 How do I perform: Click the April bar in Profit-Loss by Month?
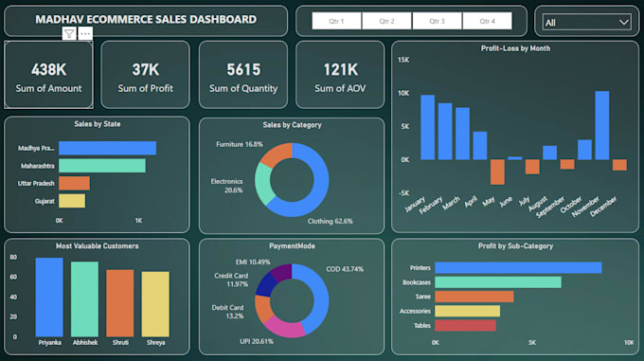point(480,145)
